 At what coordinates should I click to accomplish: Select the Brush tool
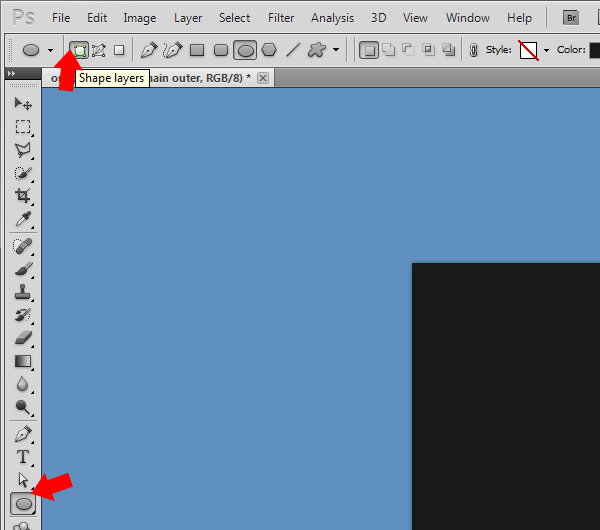pyautogui.click(x=23, y=269)
